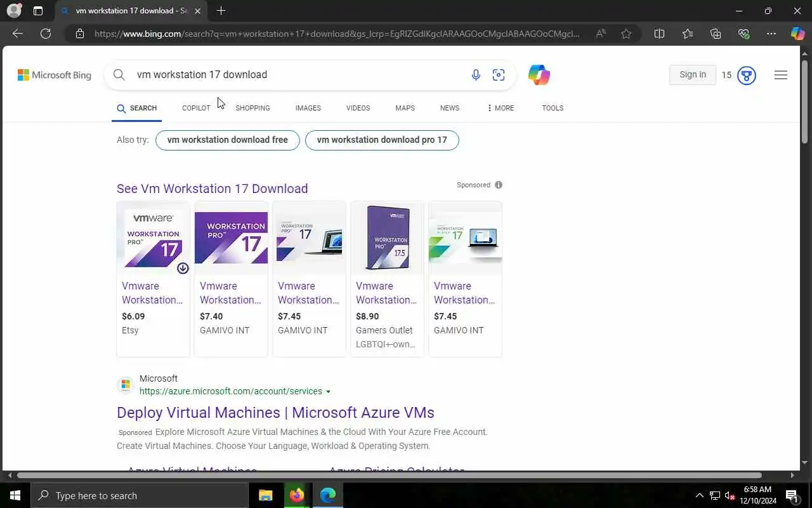Click download badge on Etsy product image
Screen dimensions: 812x508
coord(183,268)
